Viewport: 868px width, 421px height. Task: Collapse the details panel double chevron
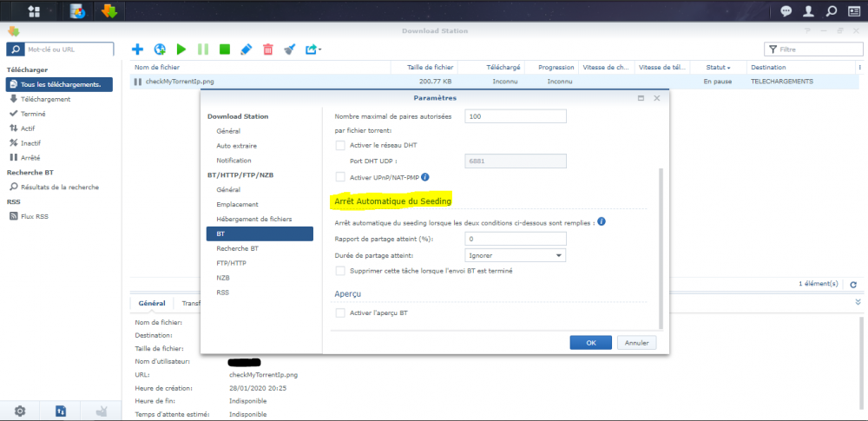coord(858,302)
